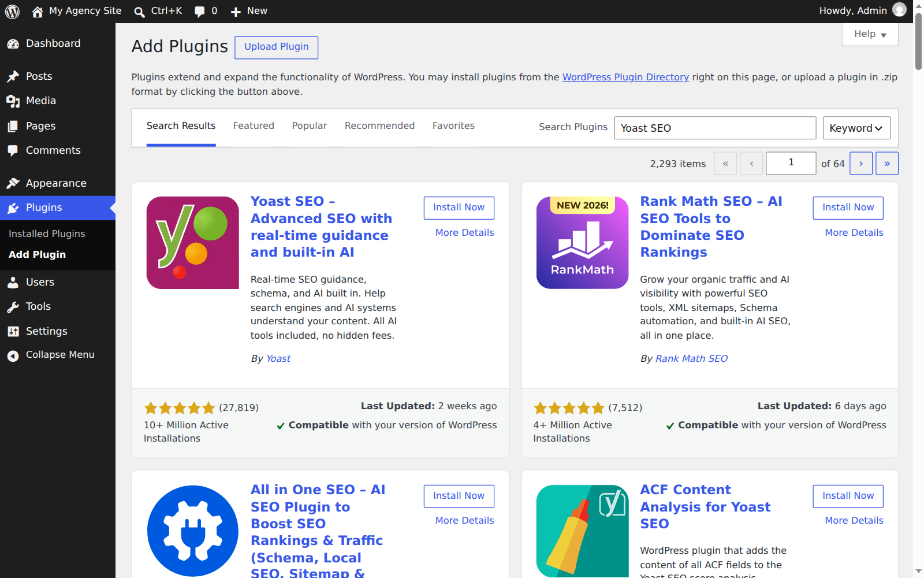
Task: Open Settings menu
Action: click(x=58, y=331)
